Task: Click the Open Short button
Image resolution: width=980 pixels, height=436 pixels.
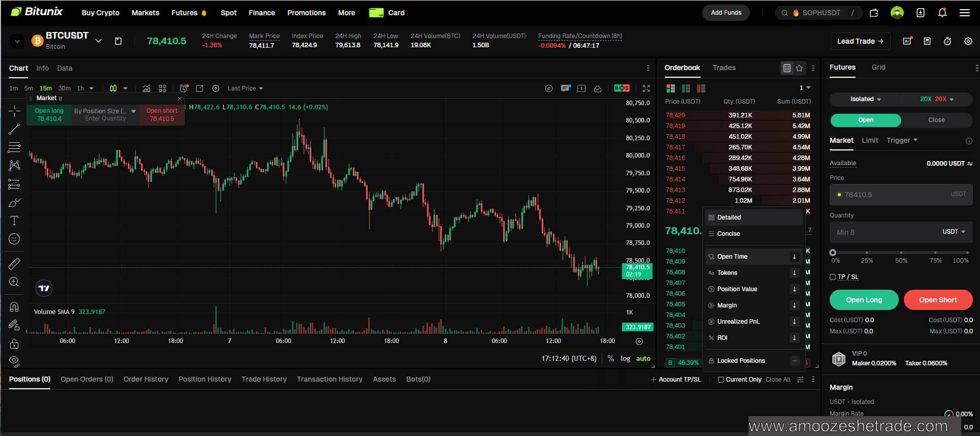Action: 938,300
